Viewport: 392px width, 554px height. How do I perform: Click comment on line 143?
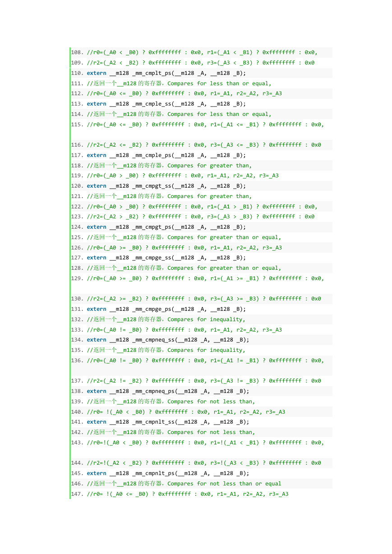point(206,443)
